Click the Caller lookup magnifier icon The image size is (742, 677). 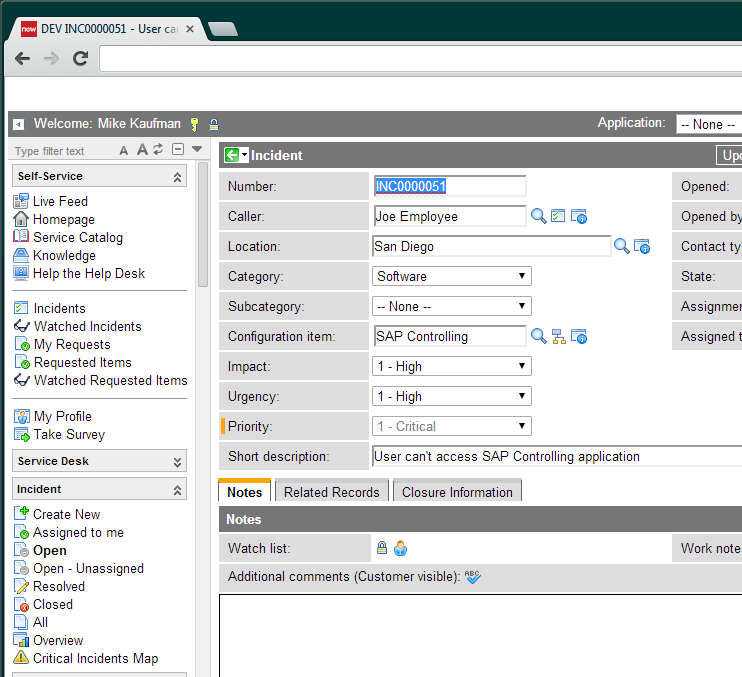coord(538,216)
